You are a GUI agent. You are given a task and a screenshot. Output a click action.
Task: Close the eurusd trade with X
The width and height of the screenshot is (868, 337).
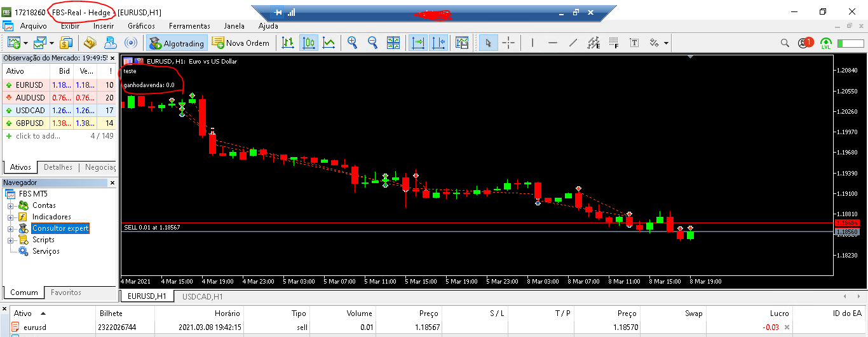click(787, 327)
